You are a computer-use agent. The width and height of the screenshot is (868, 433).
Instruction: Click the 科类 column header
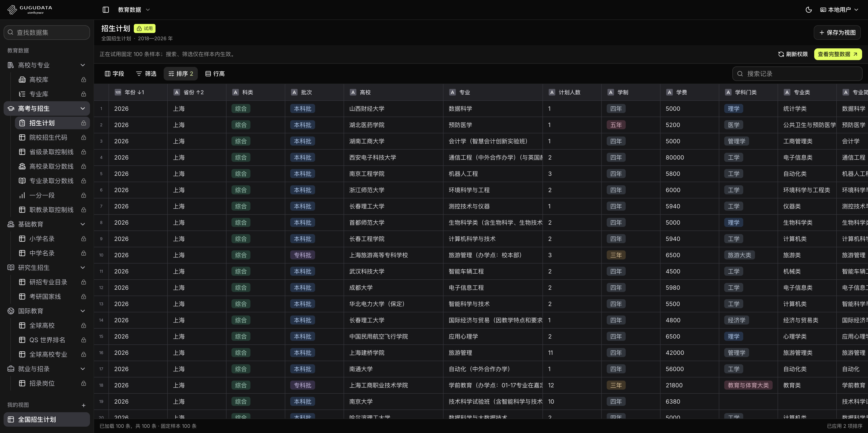click(x=255, y=92)
